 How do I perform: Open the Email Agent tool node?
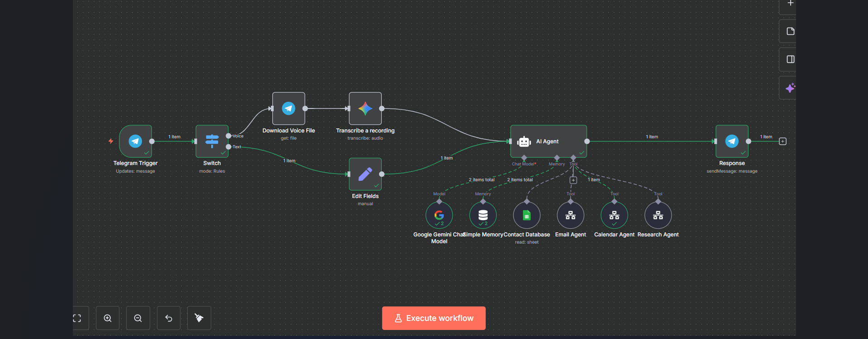[x=570, y=215]
